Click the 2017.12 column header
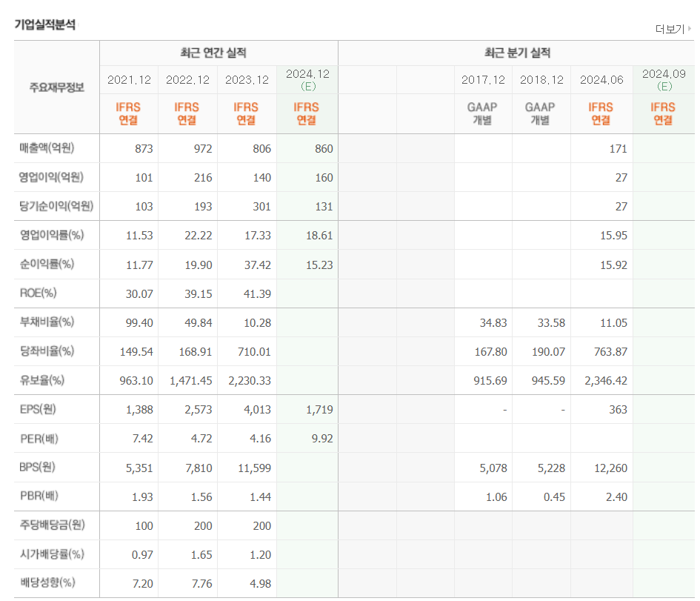The image size is (700, 601). (483, 80)
